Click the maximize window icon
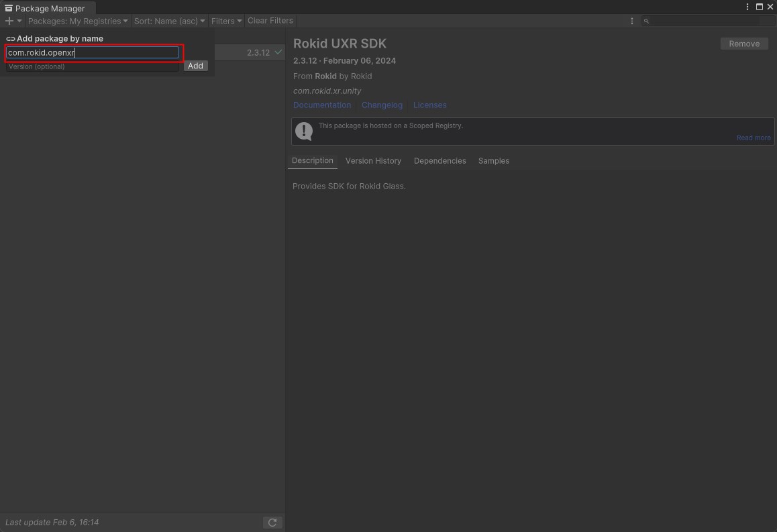Screen dimensions: 777x532 coord(759,7)
